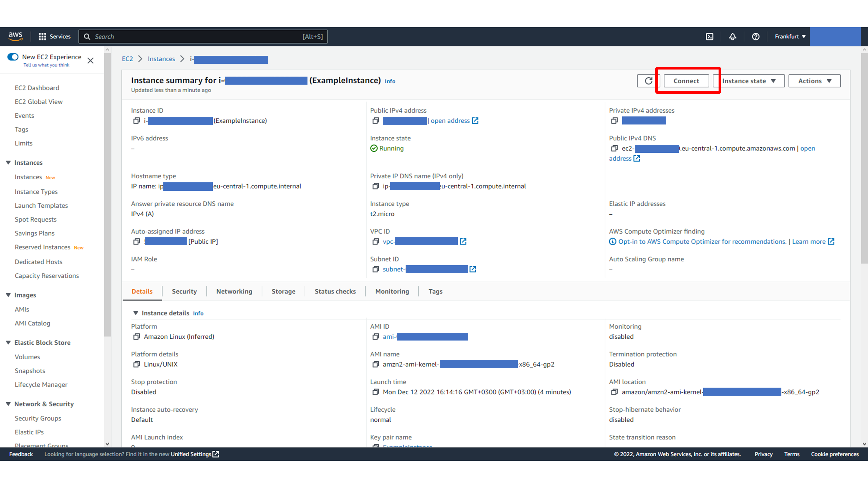
Task: Opt-in to AWS Compute Optimizer link
Action: tap(702, 241)
